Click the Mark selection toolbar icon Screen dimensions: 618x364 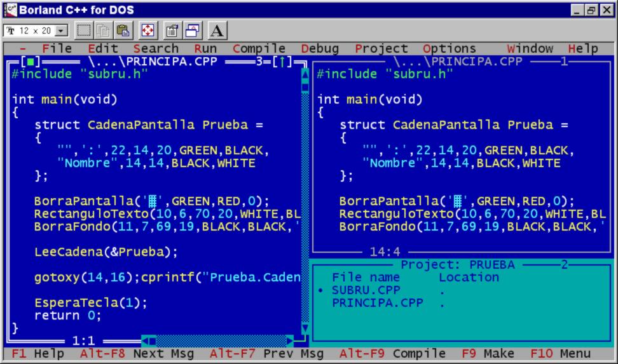coord(83,30)
